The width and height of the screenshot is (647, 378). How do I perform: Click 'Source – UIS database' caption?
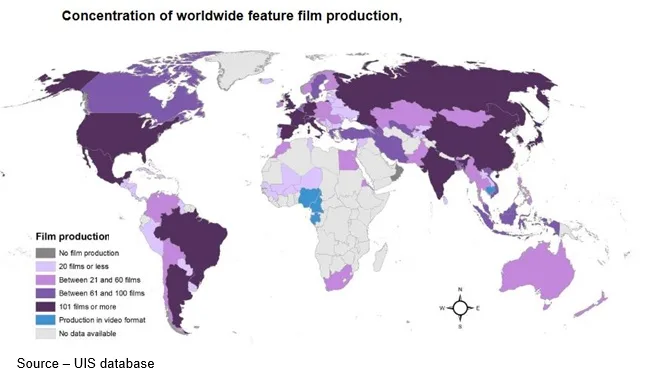click(x=85, y=363)
